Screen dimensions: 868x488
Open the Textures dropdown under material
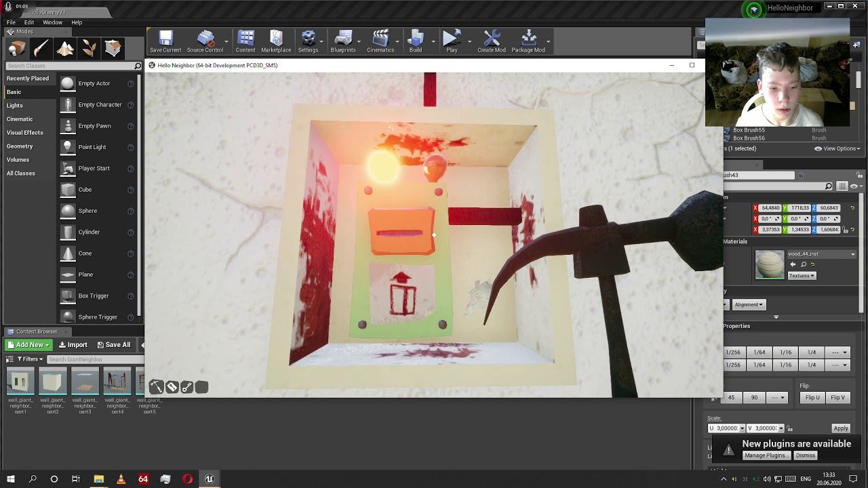point(802,276)
